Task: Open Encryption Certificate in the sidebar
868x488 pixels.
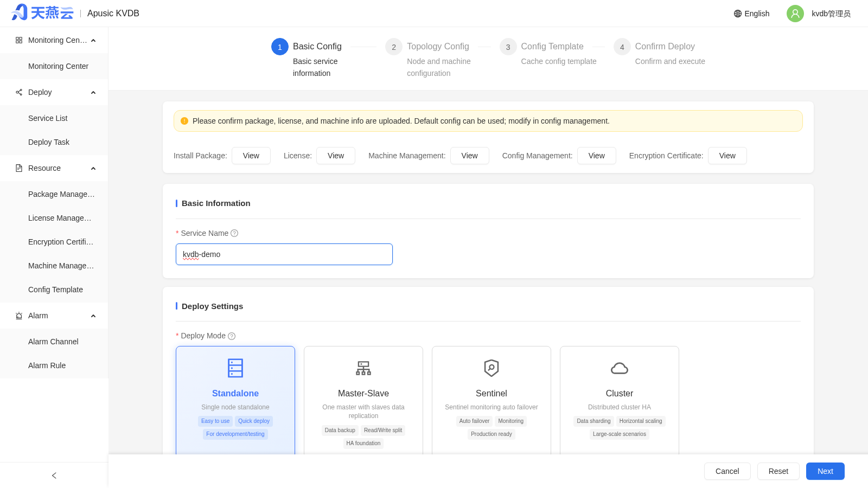Action: [54, 242]
